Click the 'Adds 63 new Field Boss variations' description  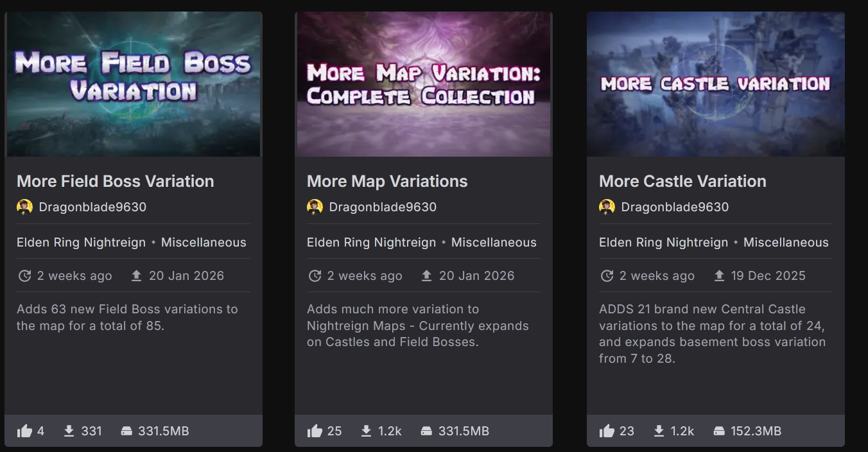(x=127, y=317)
